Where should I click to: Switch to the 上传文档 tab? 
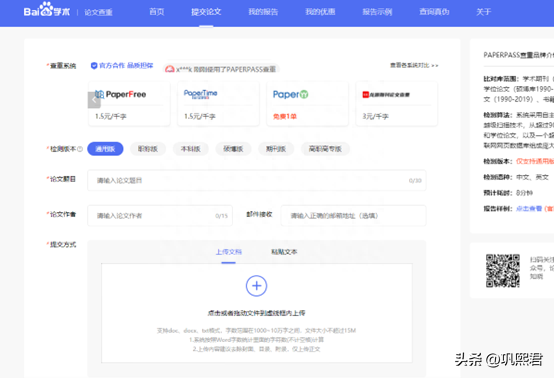[x=229, y=252]
